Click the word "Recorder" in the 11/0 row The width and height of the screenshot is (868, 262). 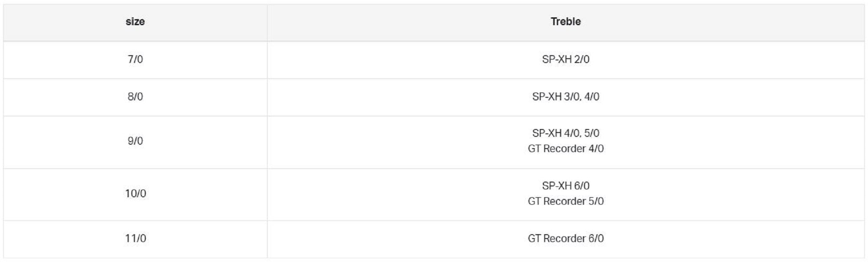[x=564, y=239]
